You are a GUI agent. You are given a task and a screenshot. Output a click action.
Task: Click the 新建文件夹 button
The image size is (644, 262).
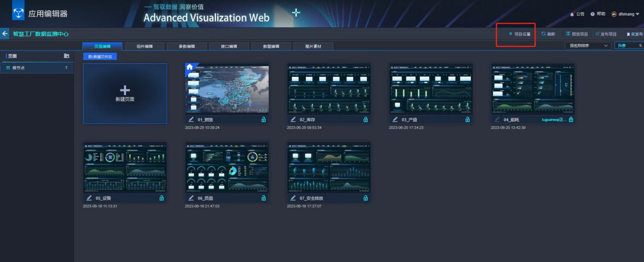click(100, 57)
